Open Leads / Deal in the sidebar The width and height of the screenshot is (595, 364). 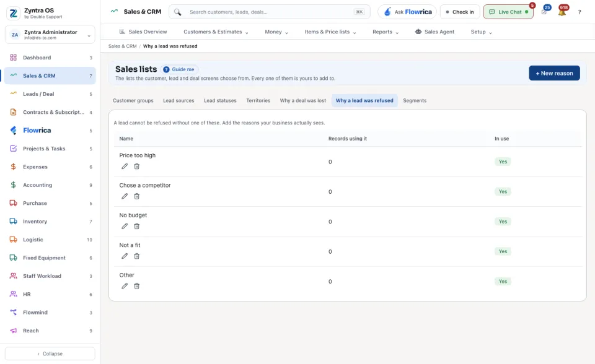tap(50, 94)
